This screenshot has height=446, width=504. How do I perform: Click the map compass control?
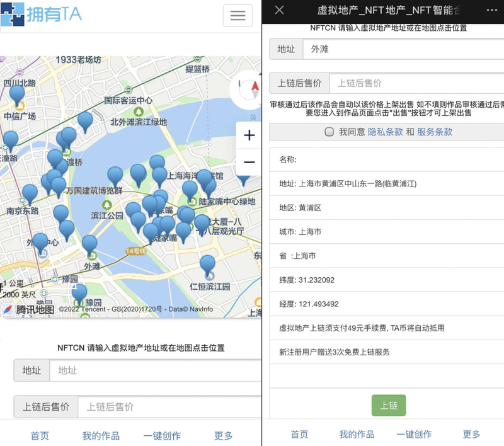pyautogui.click(x=249, y=89)
